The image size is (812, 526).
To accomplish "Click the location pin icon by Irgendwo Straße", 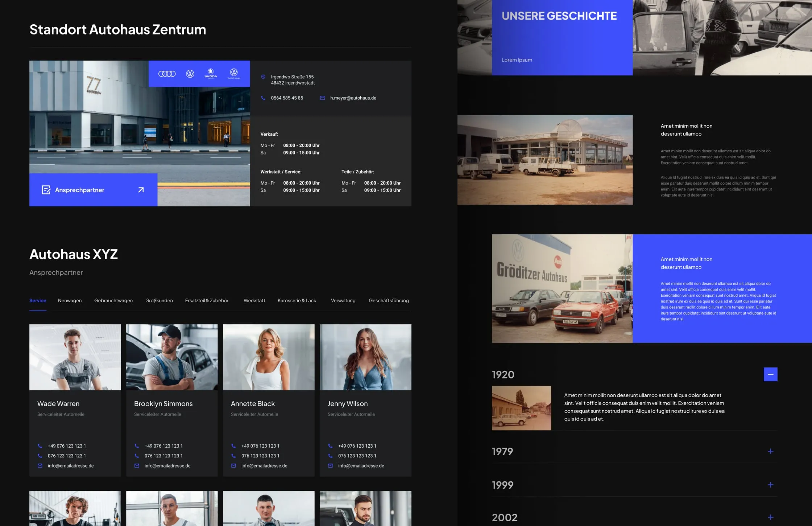I will (x=263, y=77).
